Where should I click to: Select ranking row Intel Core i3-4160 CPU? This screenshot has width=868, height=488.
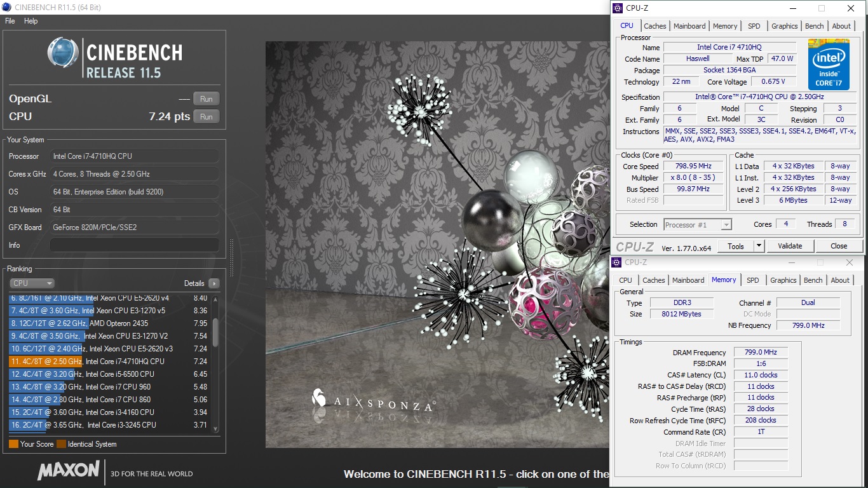tap(109, 412)
